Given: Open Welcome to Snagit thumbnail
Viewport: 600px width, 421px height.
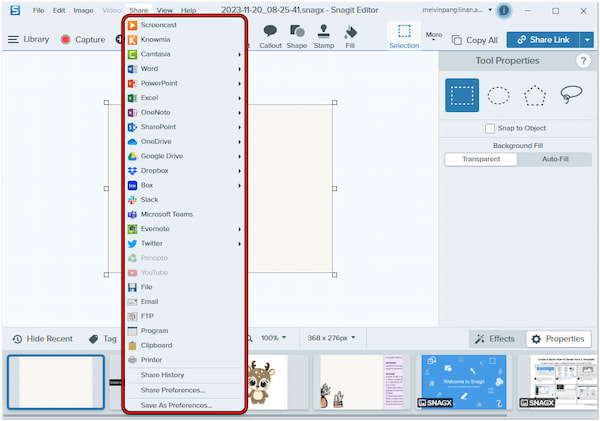Looking at the screenshot, I should [x=464, y=382].
